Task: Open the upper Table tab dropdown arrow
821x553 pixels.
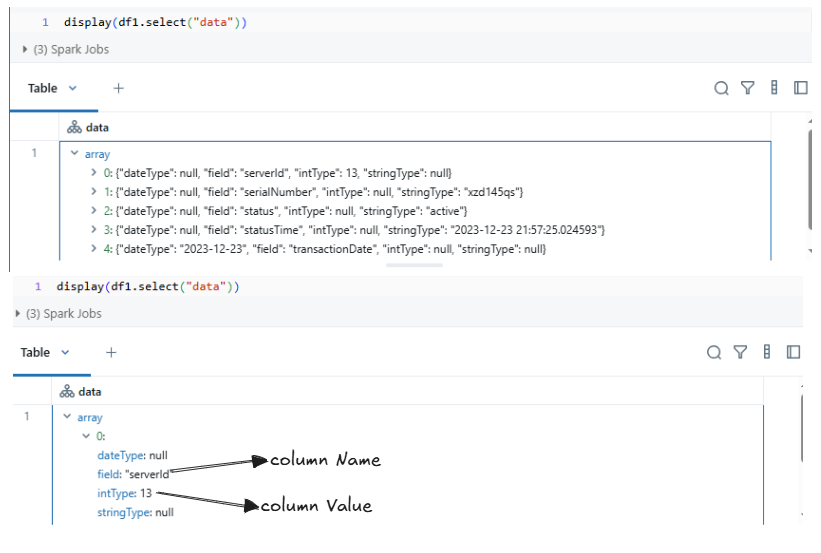Action: tap(73, 88)
